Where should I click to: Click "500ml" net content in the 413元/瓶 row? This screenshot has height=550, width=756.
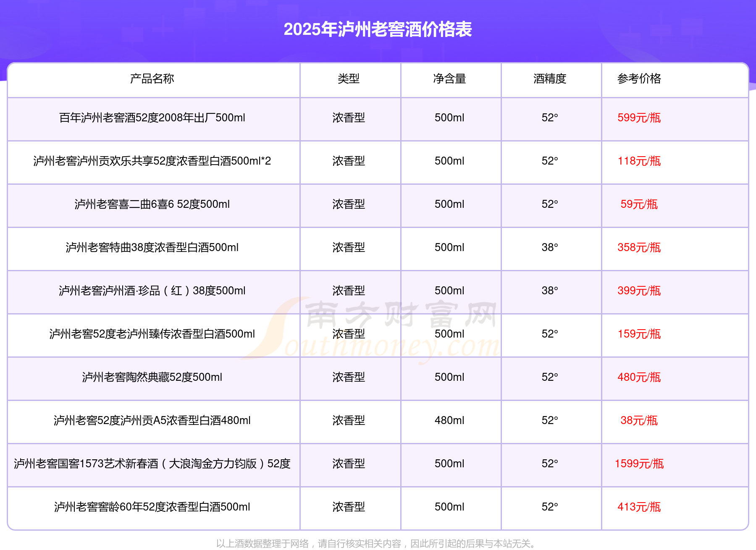pyautogui.click(x=449, y=507)
